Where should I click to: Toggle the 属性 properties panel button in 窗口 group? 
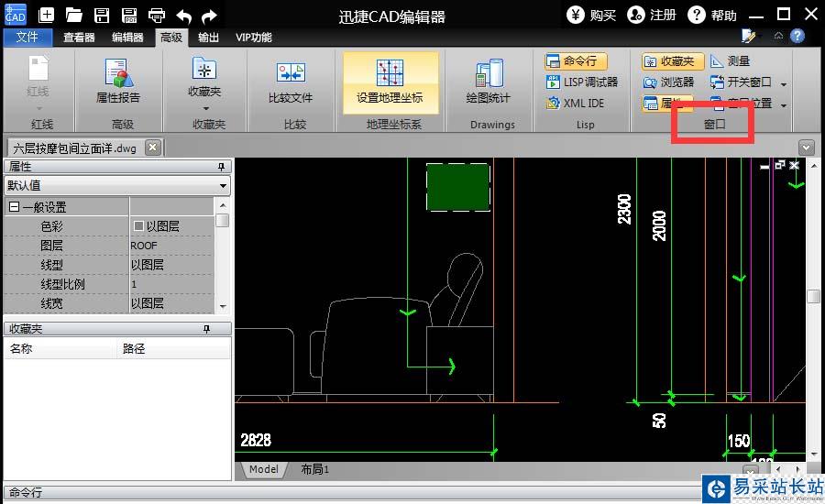point(667,103)
